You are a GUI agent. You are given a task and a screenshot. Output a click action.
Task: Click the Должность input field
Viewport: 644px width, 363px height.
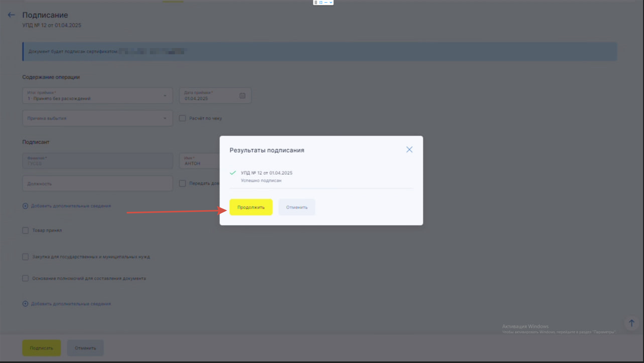click(x=97, y=183)
